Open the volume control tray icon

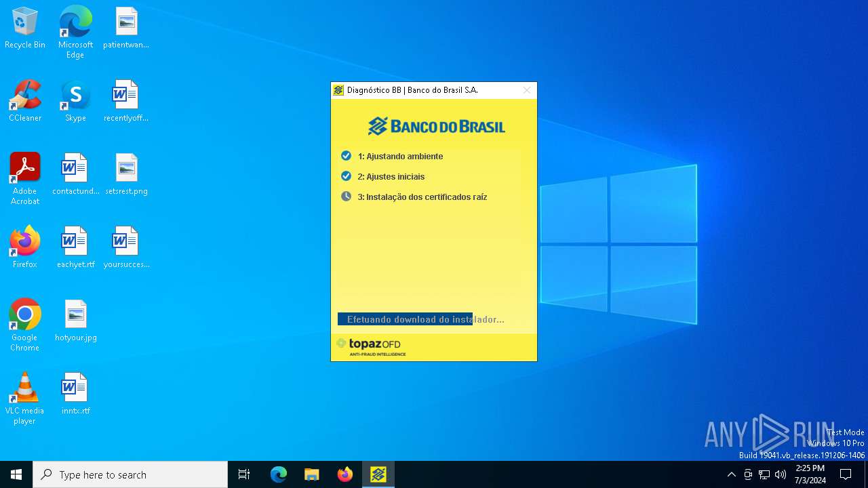(781, 474)
